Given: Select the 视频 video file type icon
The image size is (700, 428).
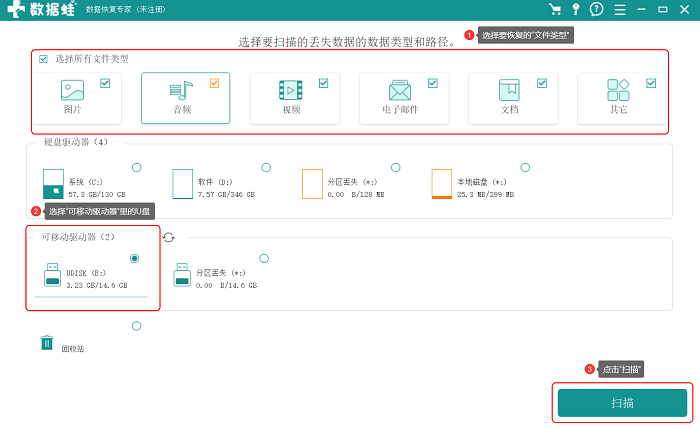Looking at the screenshot, I should tap(291, 90).
